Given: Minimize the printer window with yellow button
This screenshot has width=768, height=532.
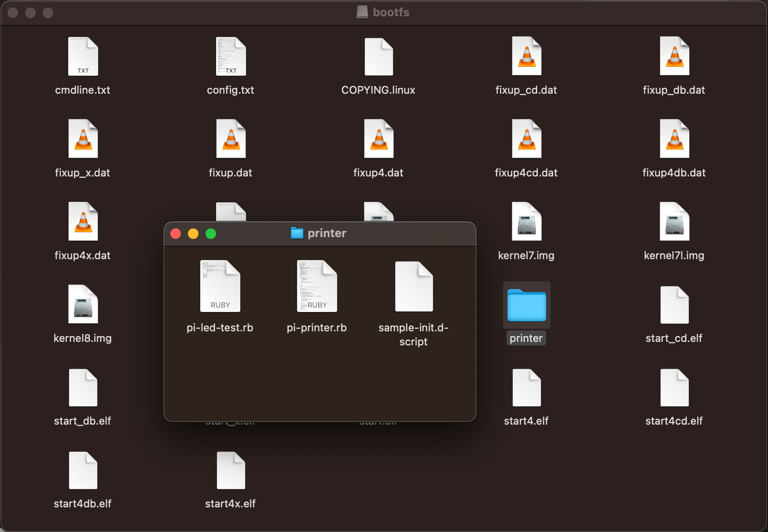Looking at the screenshot, I should pos(193,234).
